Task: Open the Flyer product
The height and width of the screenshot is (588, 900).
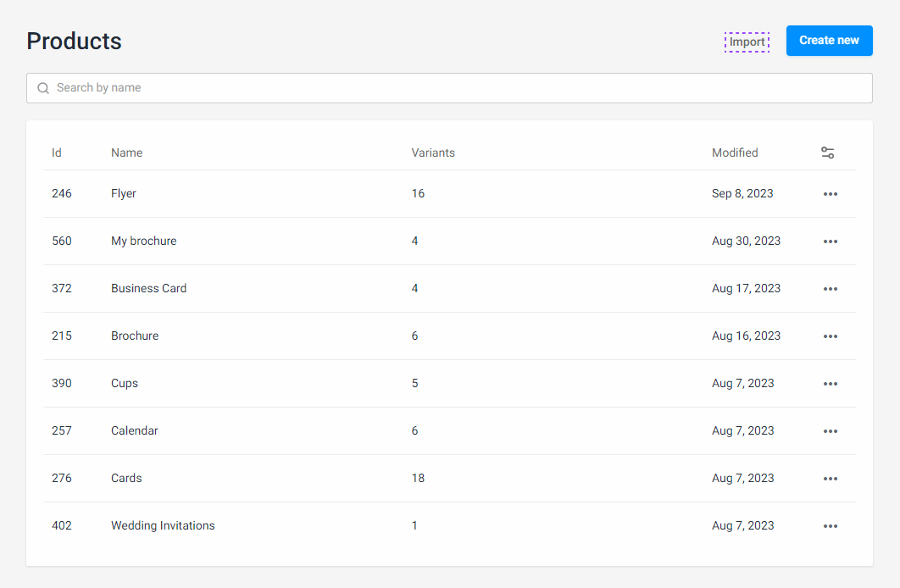Action: [124, 193]
